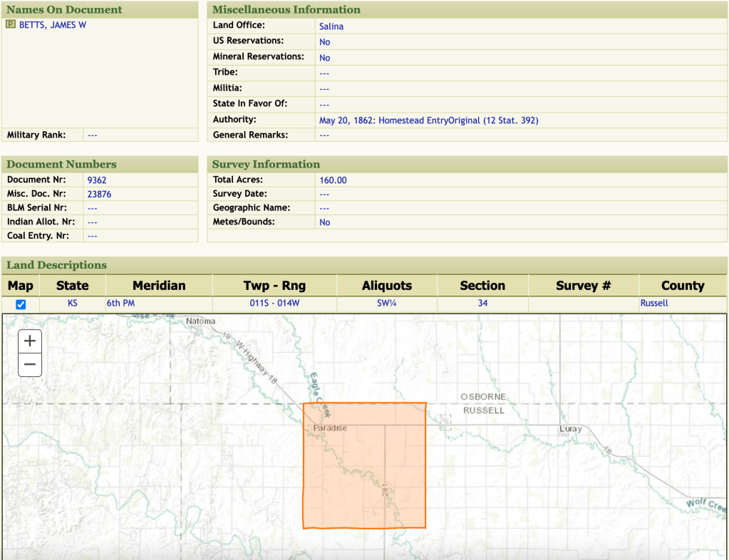Viewport: 729px width, 560px height.
Task: Uncheck the Map checkbox for KS row
Action: 21,304
